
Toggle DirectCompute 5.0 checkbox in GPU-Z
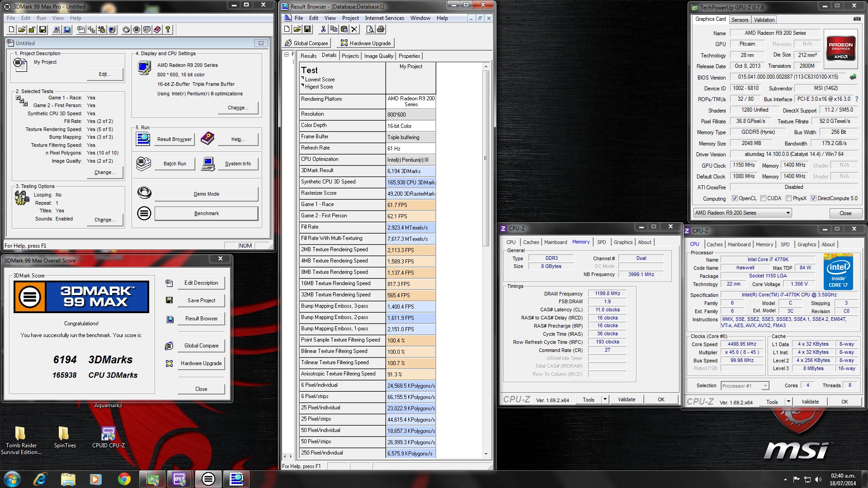813,198
